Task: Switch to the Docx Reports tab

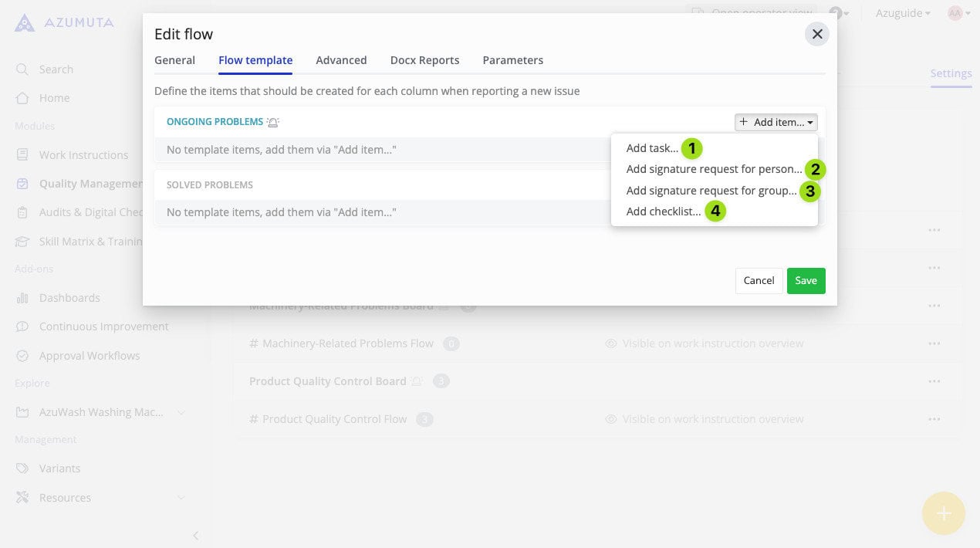Action: [424, 60]
